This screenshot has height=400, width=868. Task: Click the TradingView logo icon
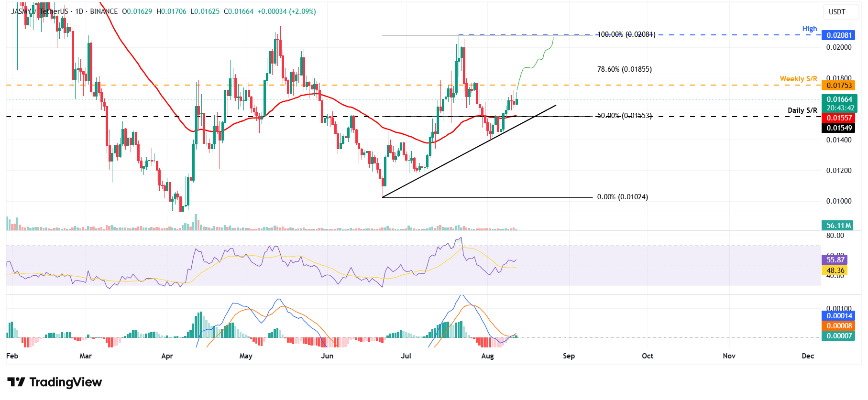[x=16, y=382]
